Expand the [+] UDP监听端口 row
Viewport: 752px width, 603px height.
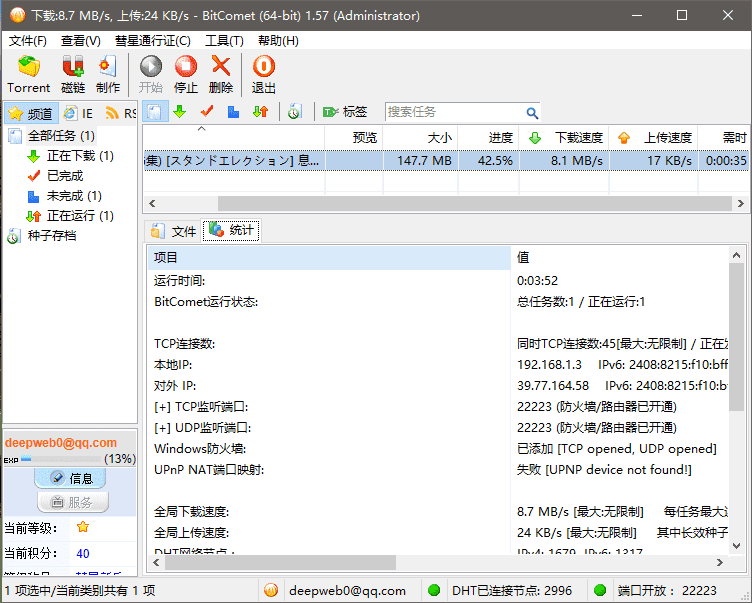tap(202, 428)
